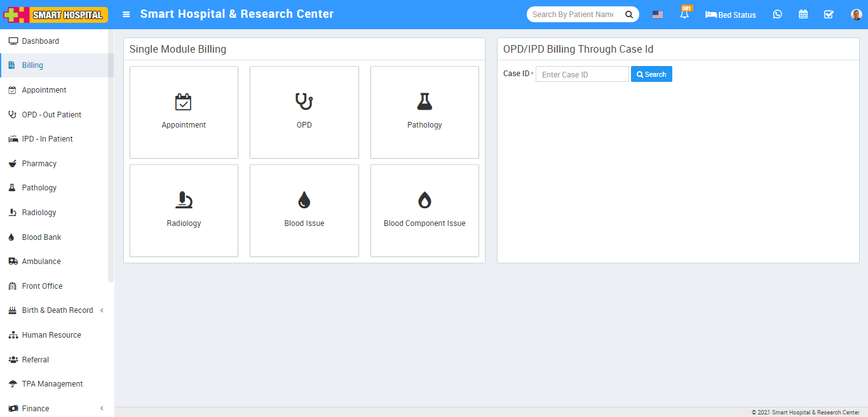Click the Enter Case ID field
Viewport: 868px width, 417px height.
tap(581, 74)
